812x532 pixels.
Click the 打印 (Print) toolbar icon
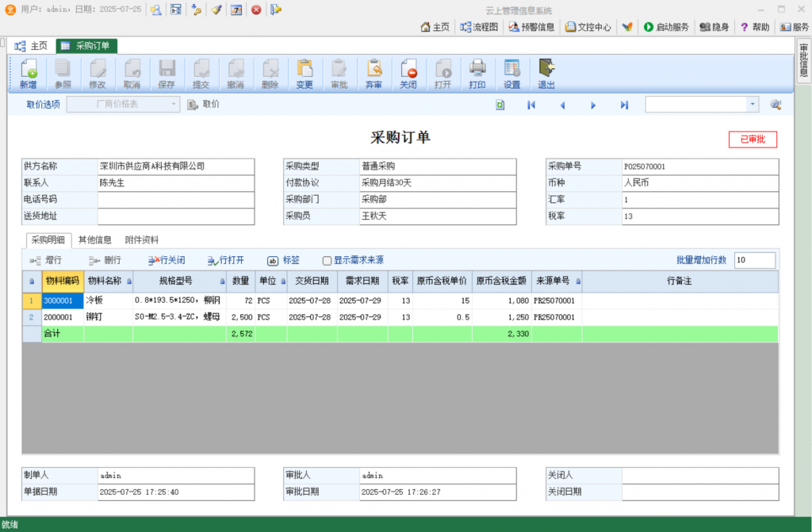477,74
